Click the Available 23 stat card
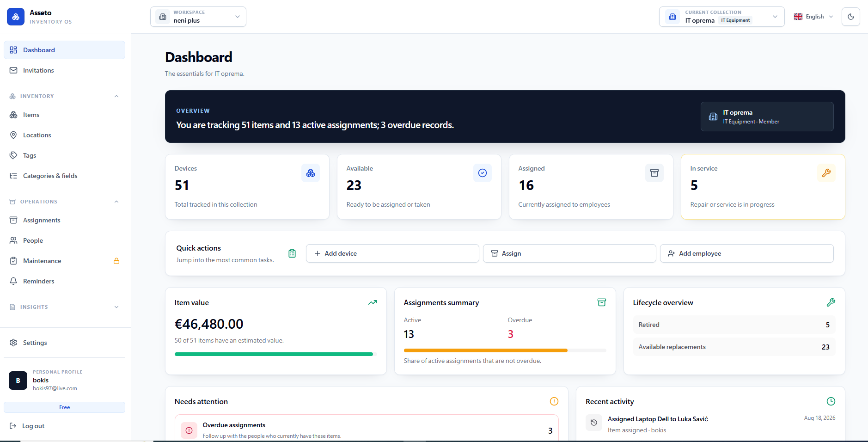 click(x=419, y=187)
